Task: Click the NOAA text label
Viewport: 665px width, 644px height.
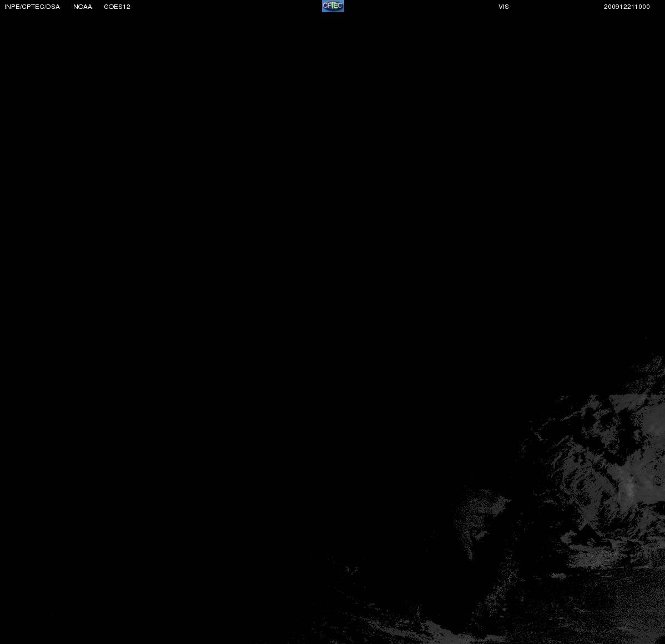Action: tap(83, 7)
